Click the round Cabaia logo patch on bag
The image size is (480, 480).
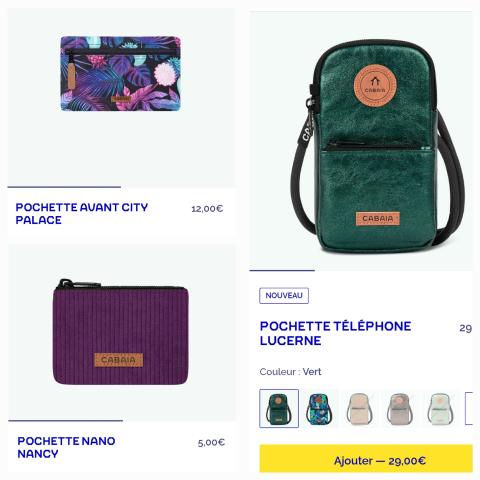[375, 86]
